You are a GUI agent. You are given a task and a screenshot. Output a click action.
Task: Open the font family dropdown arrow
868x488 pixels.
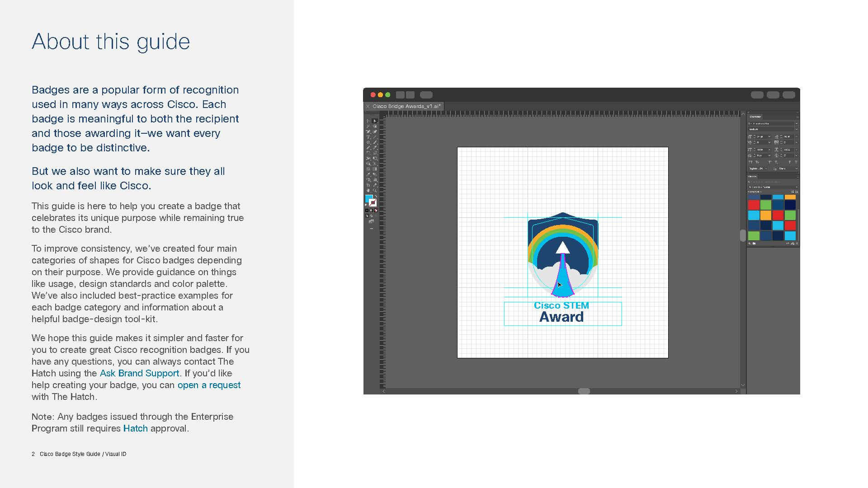(797, 123)
